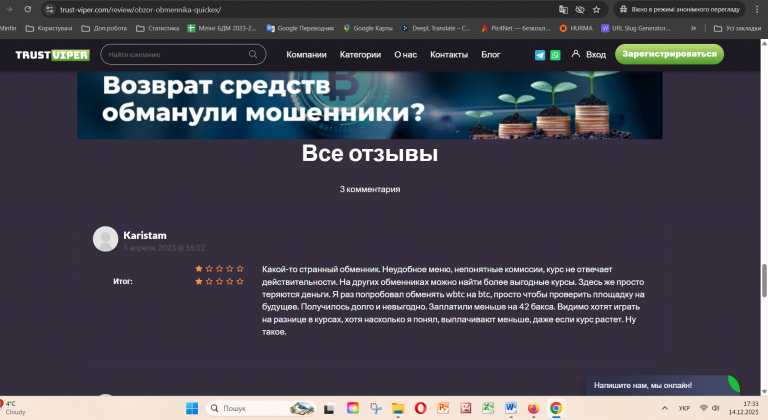This screenshot has height=420, width=768.
Task: Open the Користувачі bookmarks folder
Action: [x=48, y=28]
